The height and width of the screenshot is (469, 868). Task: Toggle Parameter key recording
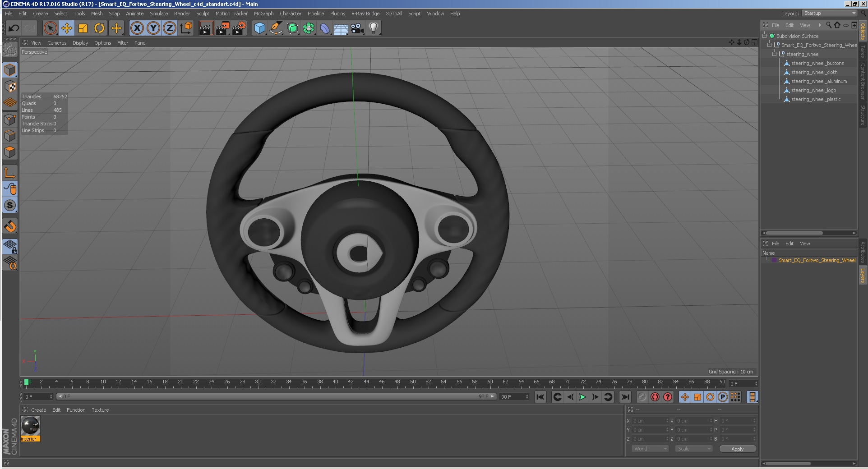tap(723, 397)
